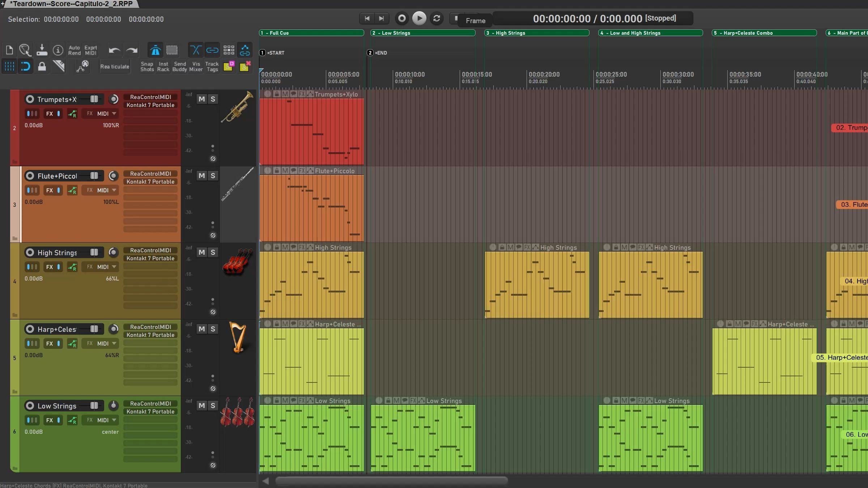
Task: Open Snap Shots window
Action: tap(147, 67)
